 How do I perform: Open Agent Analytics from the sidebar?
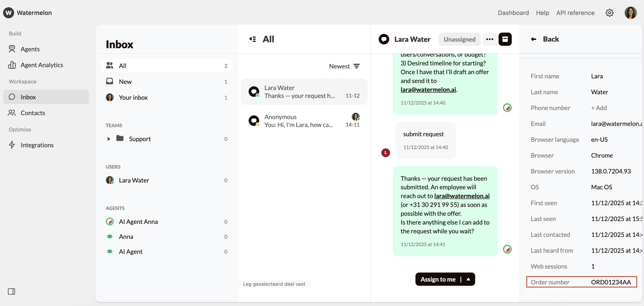tap(41, 65)
